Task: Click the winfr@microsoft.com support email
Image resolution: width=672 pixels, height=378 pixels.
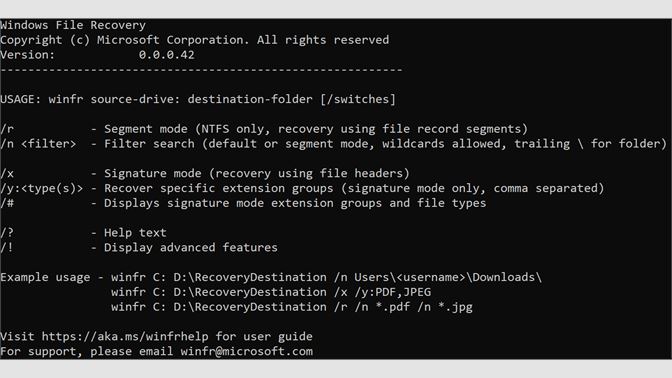Action: tap(246, 351)
